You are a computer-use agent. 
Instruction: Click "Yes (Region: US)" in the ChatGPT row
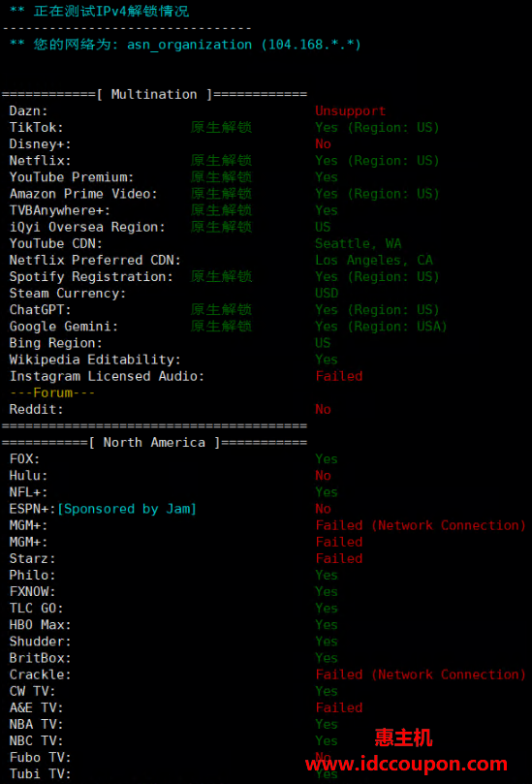tap(377, 309)
